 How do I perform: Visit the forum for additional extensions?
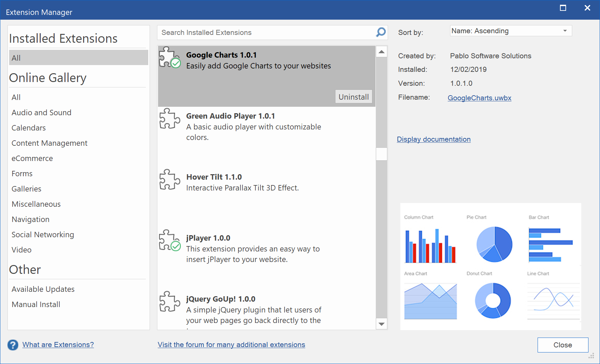(x=231, y=345)
